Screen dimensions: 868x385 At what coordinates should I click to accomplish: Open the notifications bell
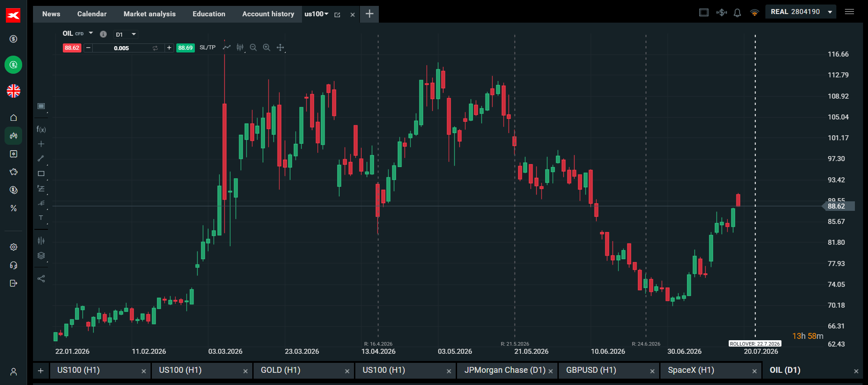(737, 13)
